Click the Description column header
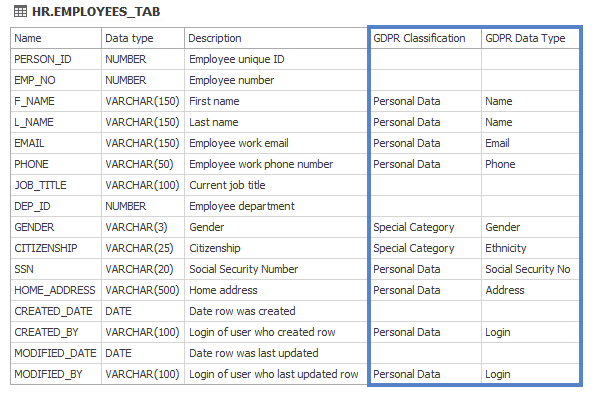The width and height of the screenshot is (604, 400). (215, 38)
